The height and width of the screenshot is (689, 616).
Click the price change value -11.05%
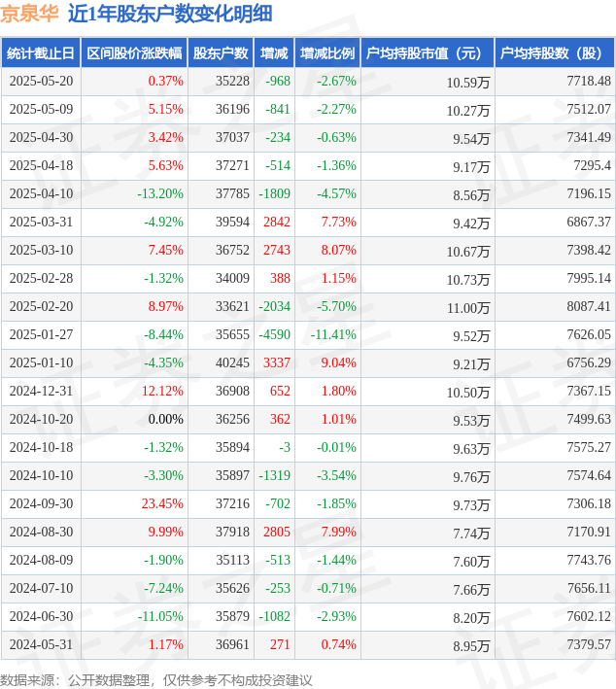(160, 616)
